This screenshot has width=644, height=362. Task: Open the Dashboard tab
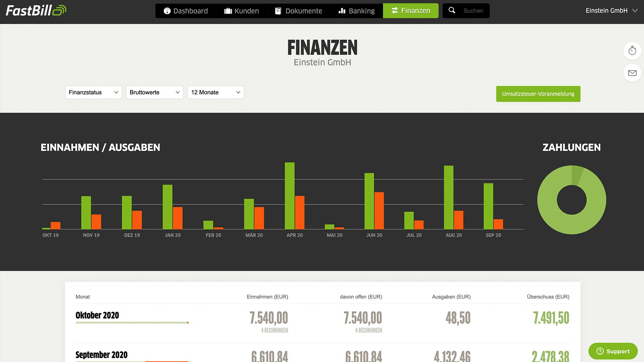[x=185, y=11]
